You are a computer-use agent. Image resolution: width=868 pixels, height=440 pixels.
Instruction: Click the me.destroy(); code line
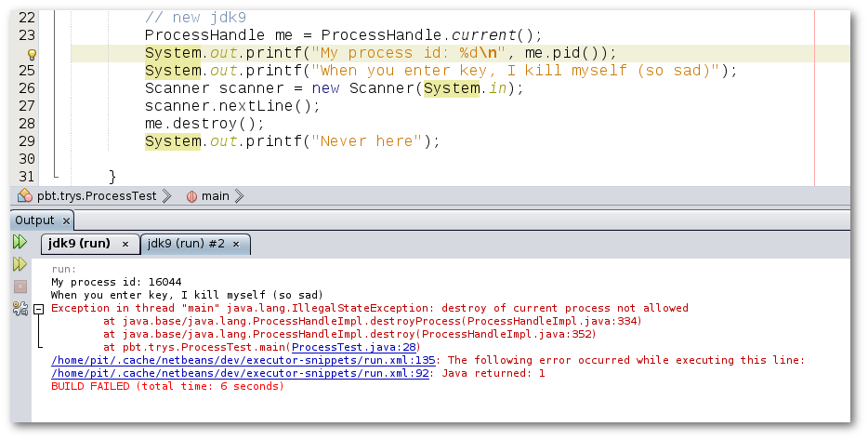204,123
